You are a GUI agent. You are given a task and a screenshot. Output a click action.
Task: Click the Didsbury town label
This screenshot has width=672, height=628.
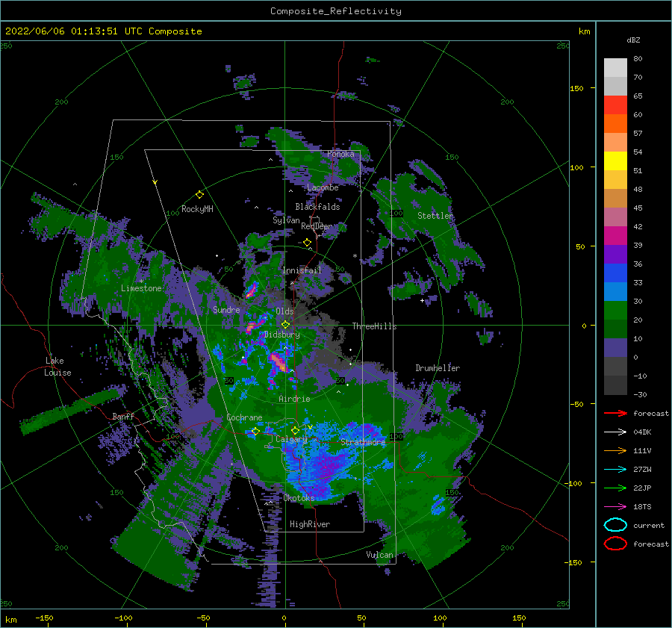click(282, 335)
